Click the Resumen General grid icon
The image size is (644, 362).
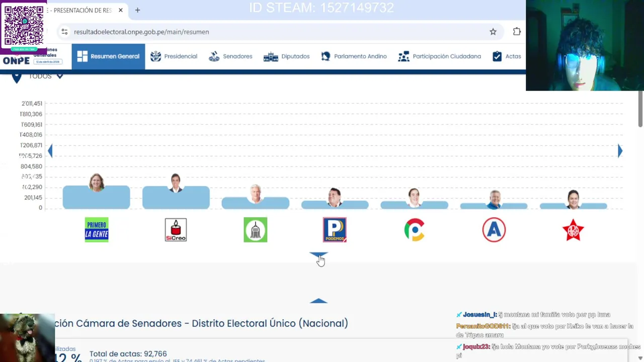(82, 56)
